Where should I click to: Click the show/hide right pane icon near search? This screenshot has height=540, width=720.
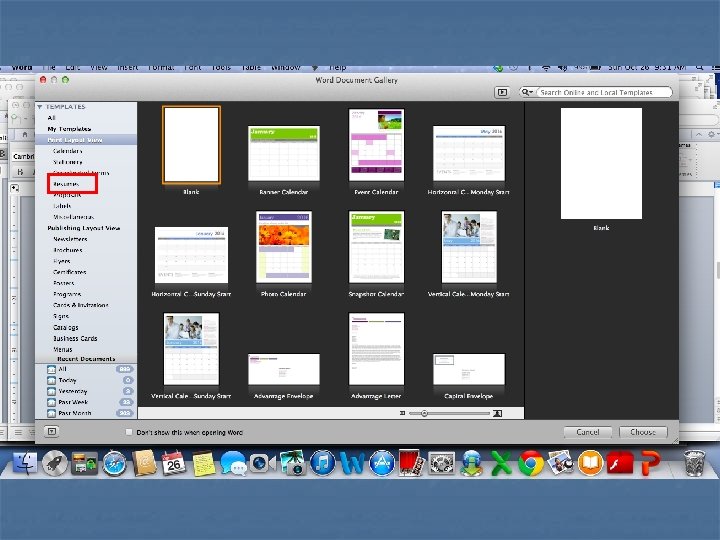tap(502, 92)
